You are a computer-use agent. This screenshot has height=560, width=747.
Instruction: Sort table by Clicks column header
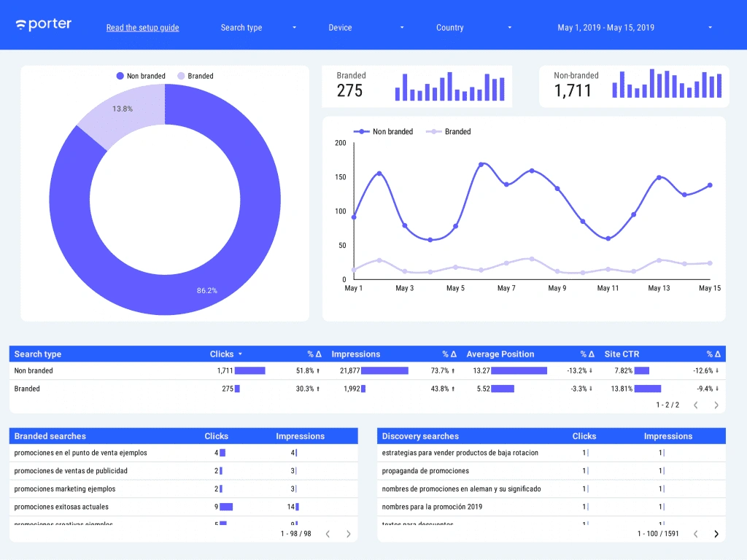click(222, 354)
